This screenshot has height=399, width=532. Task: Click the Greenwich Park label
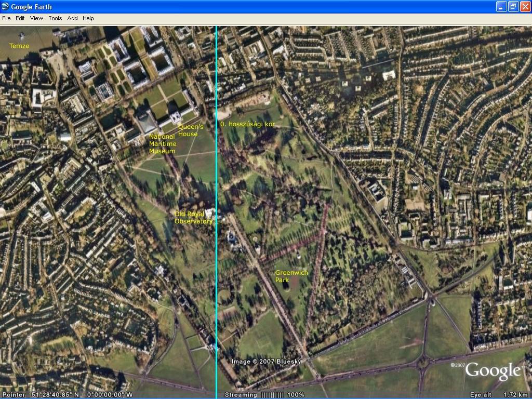(291, 276)
